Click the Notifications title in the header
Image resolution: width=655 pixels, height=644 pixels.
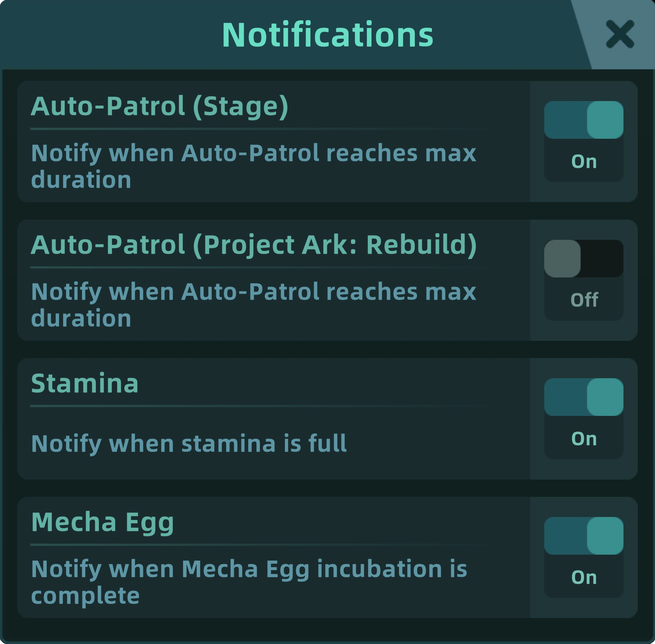pos(327,34)
